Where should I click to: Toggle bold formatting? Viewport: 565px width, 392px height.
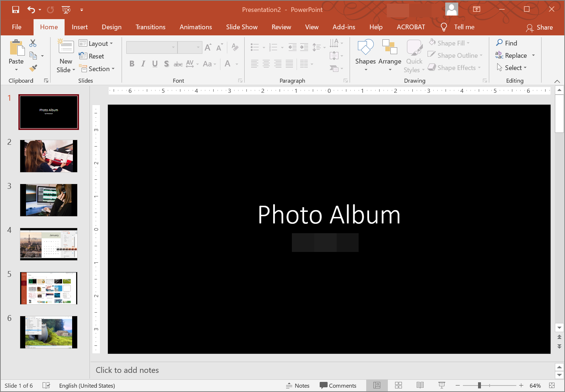(x=132, y=64)
